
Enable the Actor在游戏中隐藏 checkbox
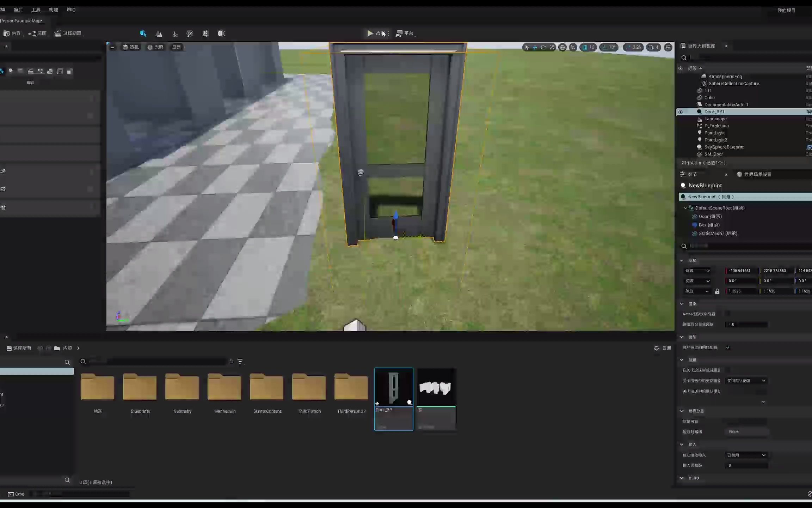[728, 313]
